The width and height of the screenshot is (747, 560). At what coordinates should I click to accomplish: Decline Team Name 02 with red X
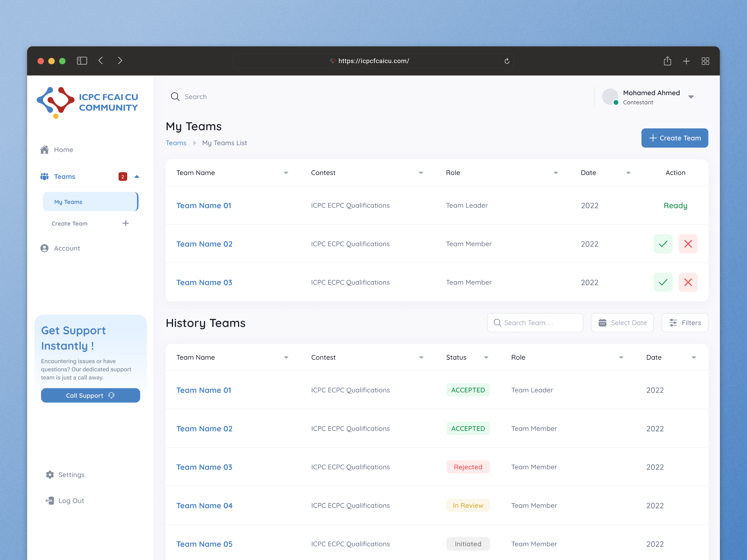pos(688,244)
